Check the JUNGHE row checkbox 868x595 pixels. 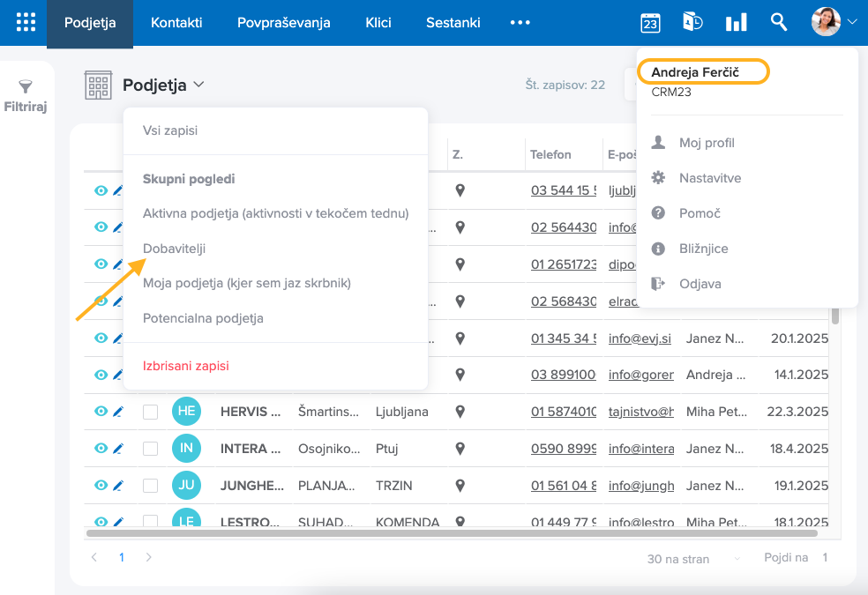151,486
